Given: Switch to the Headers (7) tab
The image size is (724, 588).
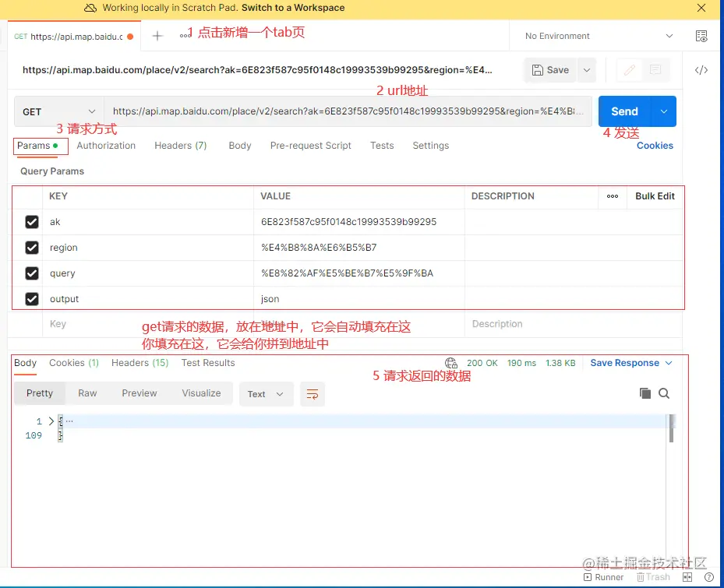Looking at the screenshot, I should click(x=181, y=146).
